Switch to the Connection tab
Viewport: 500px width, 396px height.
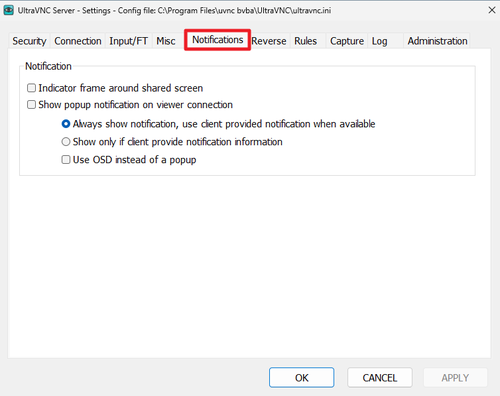tap(78, 41)
